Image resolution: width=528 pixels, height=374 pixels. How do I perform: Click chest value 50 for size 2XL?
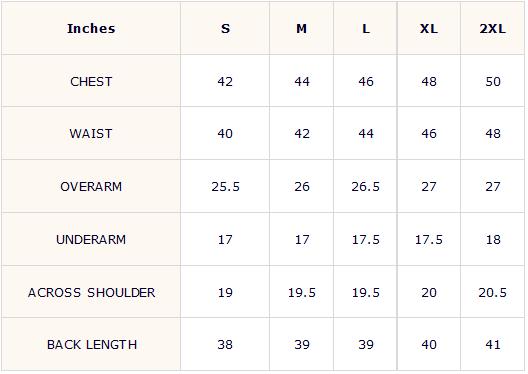click(493, 81)
